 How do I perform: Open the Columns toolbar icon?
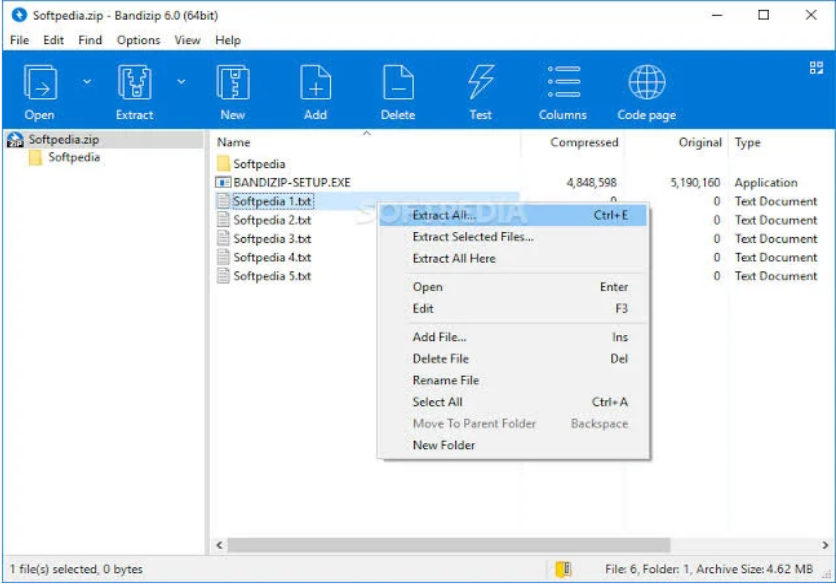564,82
